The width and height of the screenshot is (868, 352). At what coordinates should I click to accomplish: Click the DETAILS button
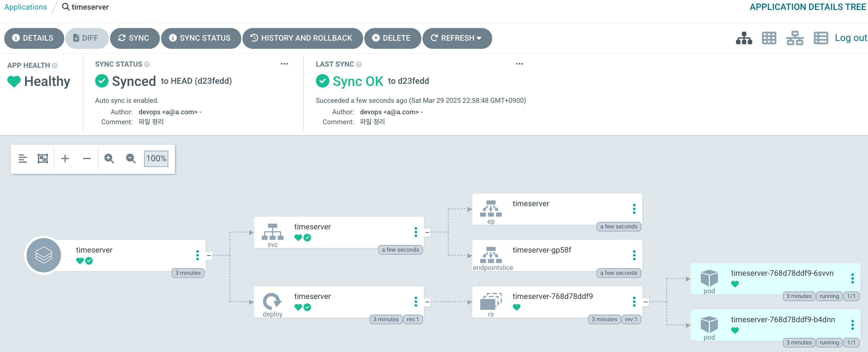coord(34,38)
